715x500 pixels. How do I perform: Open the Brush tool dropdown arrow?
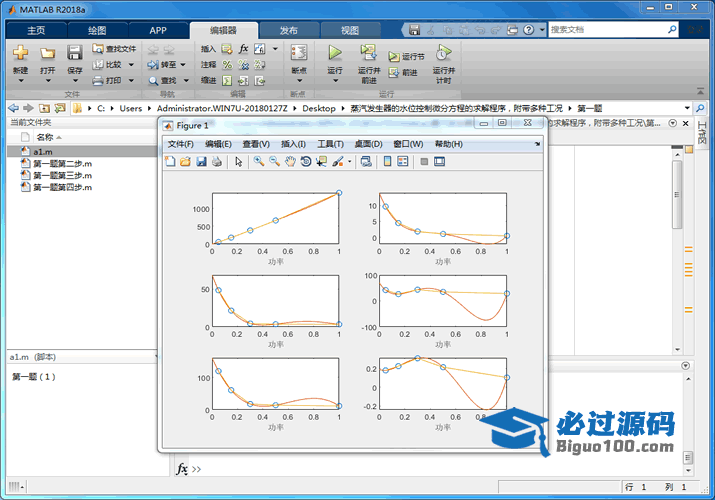pyautogui.click(x=349, y=162)
